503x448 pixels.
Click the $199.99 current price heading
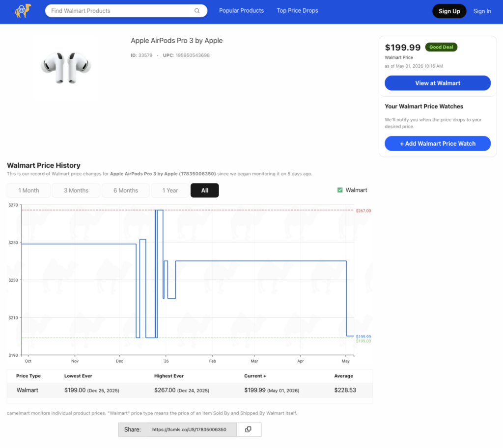pyautogui.click(x=403, y=48)
